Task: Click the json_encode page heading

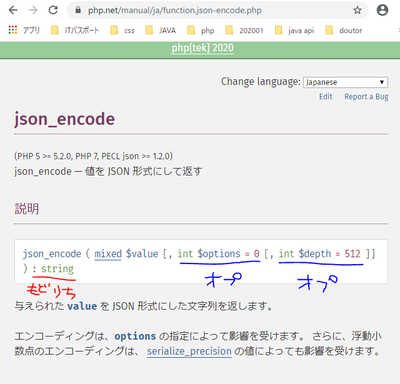Action: (x=65, y=119)
